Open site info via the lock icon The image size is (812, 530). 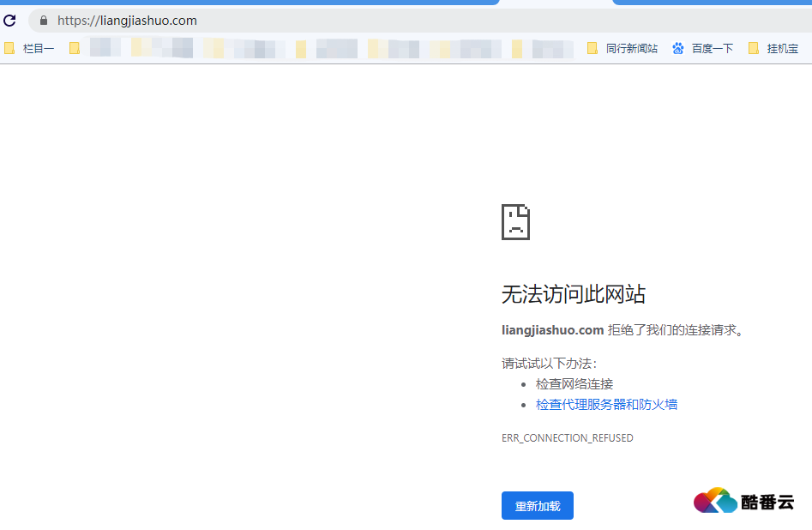[x=43, y=20]
